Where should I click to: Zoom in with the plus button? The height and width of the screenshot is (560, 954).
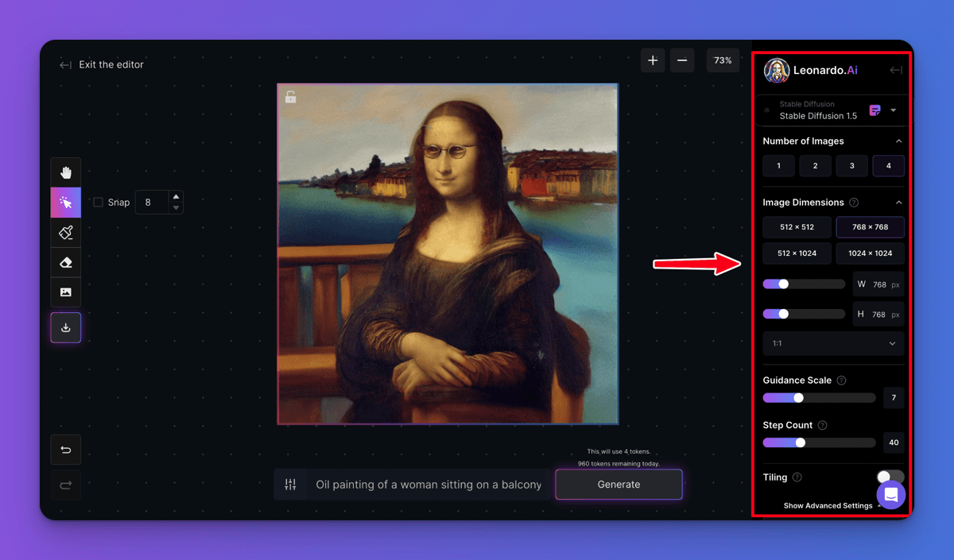pyautogui.click(x=653, y=60)
